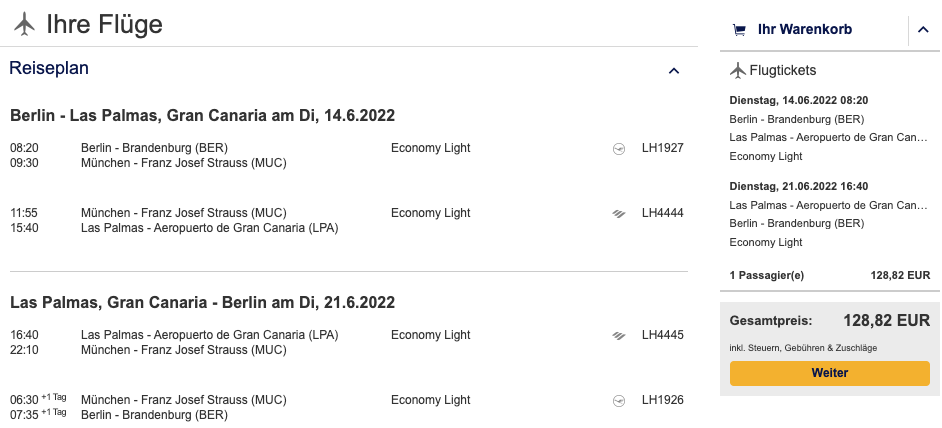
Task: Select cart entry Dienstag, 21.06.2022 16:40
Action: pos(798,186)
